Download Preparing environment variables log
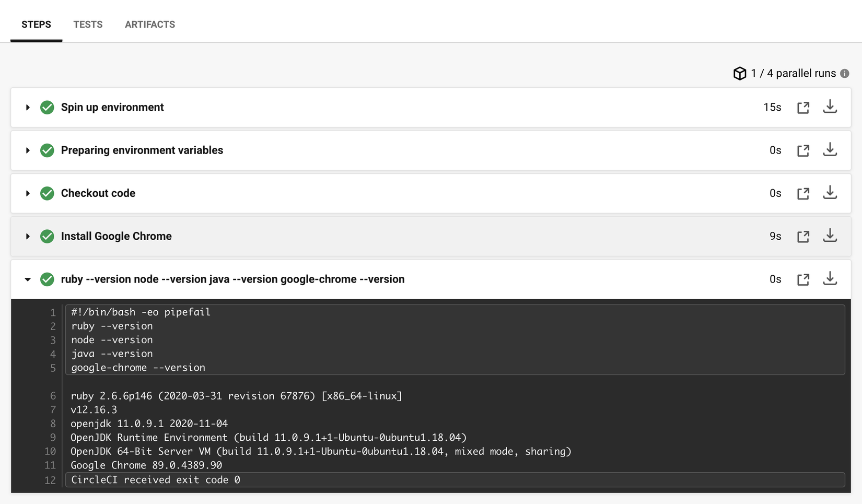 [830, 150]
